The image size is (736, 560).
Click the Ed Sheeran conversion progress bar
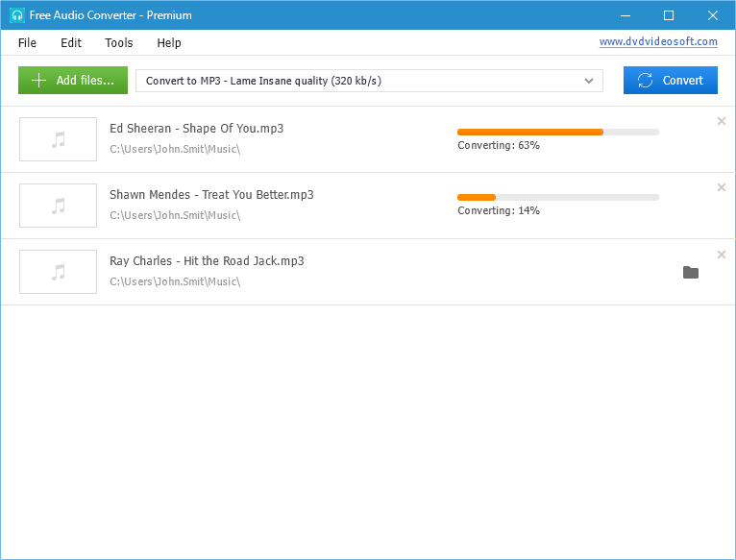tap(558, 132)
